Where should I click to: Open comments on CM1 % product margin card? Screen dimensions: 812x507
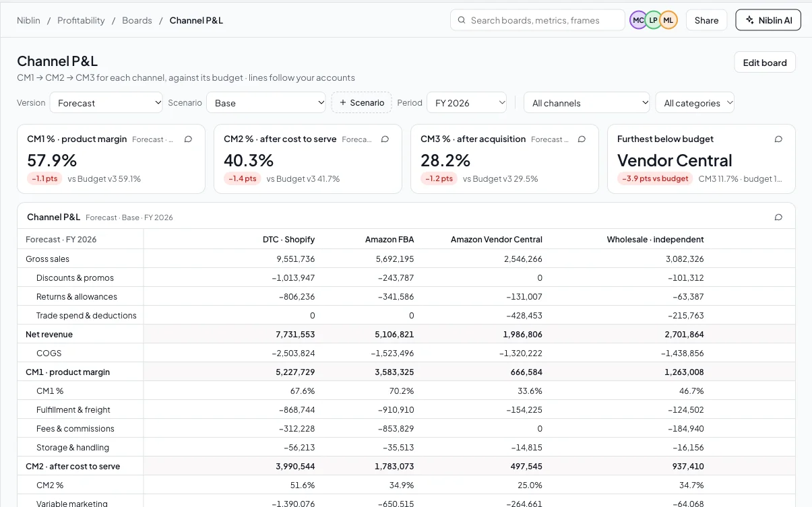(x=188, y=139)
